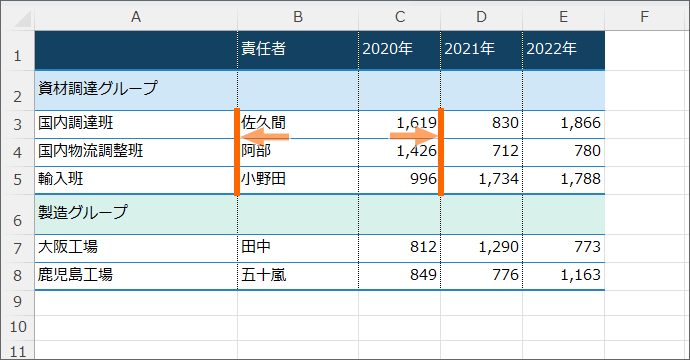
Task: Select column A header
Action: [136, 17]
